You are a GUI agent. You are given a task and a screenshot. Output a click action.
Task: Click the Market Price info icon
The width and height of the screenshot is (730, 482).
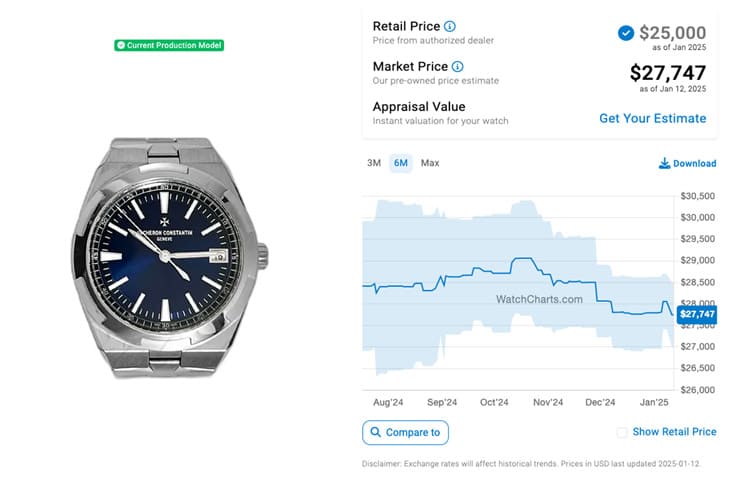(x=458, y=67)
